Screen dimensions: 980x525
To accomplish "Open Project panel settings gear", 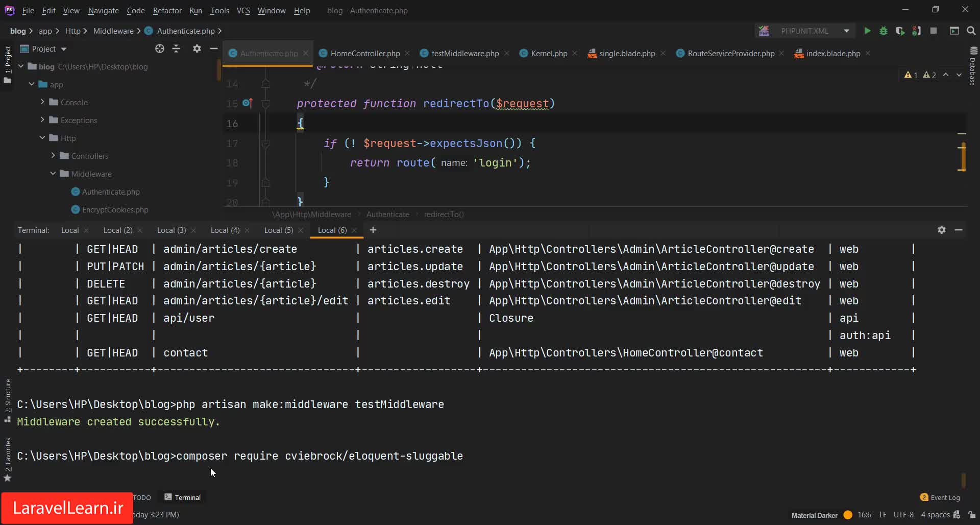I will click(x=197, y=49).
